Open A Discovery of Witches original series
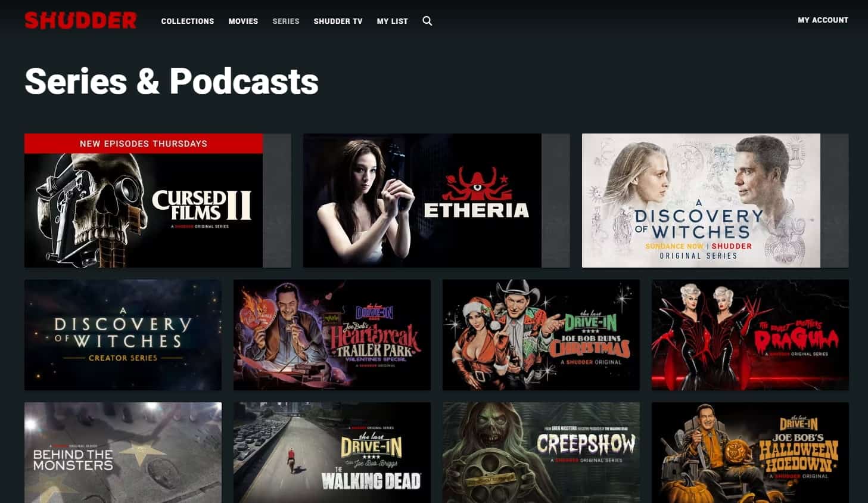The height and width of the screenshot is (503, 868). click(x=701, y=200)
